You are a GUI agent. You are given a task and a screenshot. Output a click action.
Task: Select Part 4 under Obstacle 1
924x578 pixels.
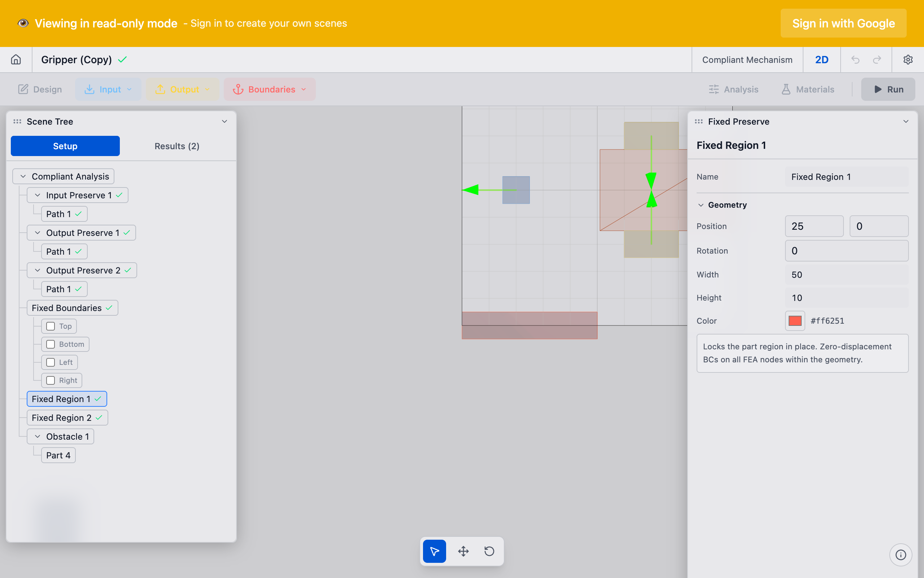coord(58,455)
